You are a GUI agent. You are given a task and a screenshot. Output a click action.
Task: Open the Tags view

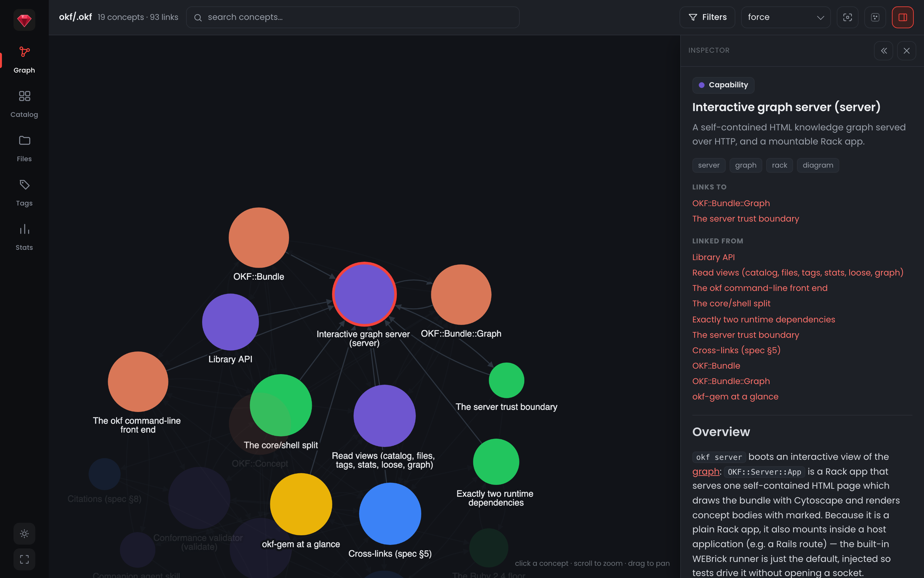pyautogui.click(x=24, y=193)
